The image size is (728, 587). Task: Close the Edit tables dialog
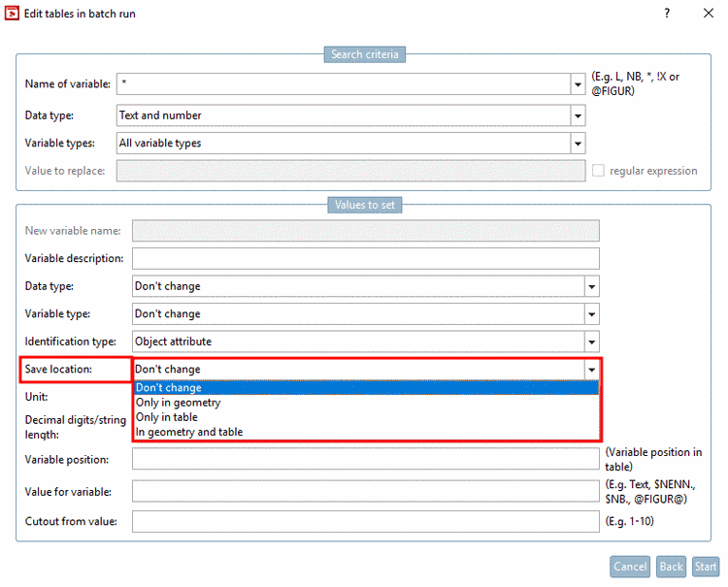pyautogui.click(x=709, y=14)
